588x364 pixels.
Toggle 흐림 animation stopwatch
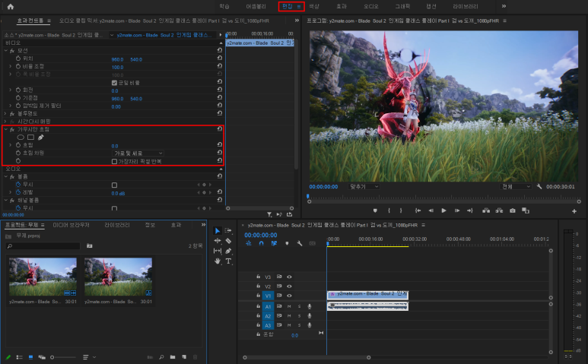tap(18, 145)
